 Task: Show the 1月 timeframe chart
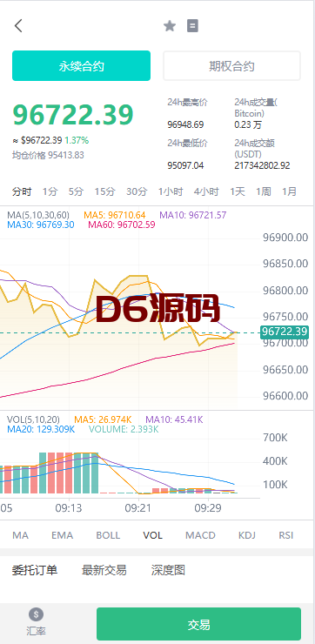[x=289, y=191]
